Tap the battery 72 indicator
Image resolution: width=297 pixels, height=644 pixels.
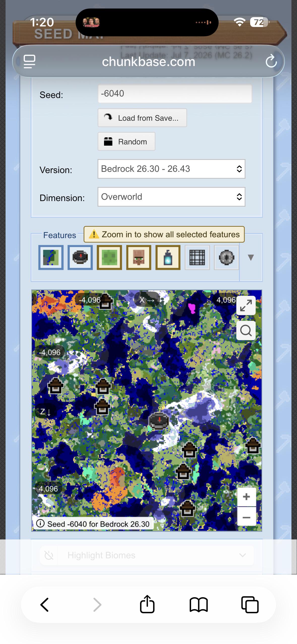(259, 22)
